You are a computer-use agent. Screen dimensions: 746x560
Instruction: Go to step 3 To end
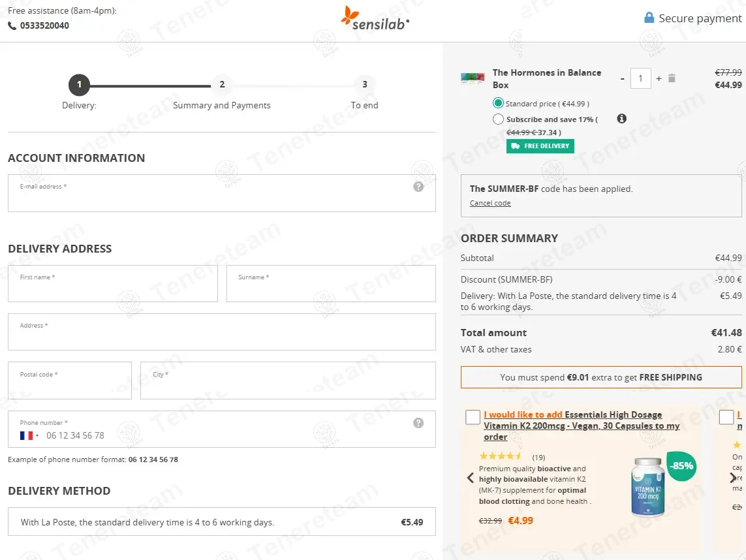point(364,84)
